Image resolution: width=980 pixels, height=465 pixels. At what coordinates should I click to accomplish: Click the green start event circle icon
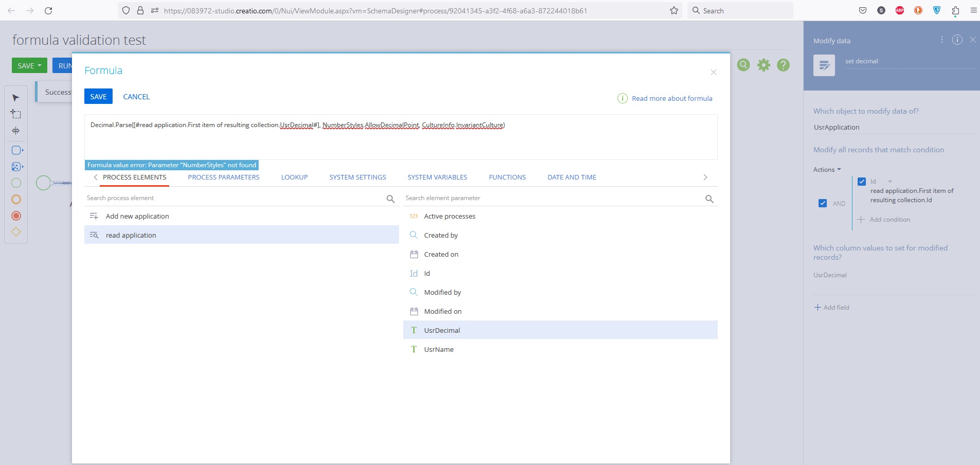(x=16, y=183)
